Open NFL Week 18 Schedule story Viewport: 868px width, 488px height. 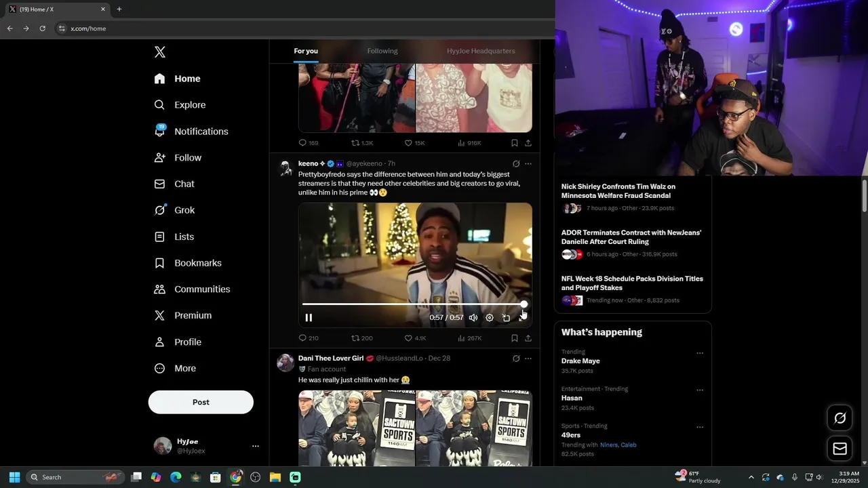633,289
